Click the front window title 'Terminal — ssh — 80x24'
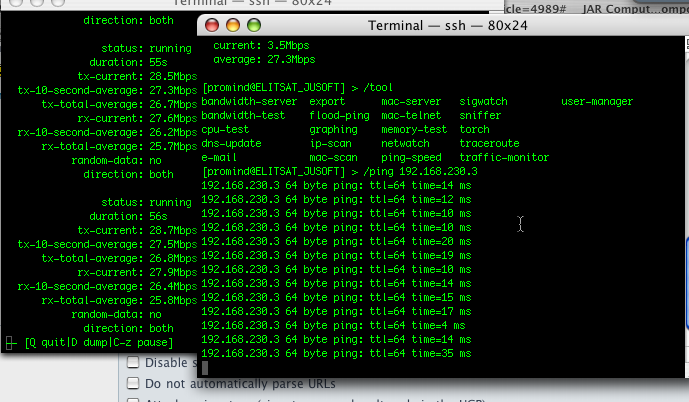This screenshot has width=689, height=402. (x=448, y=25)
